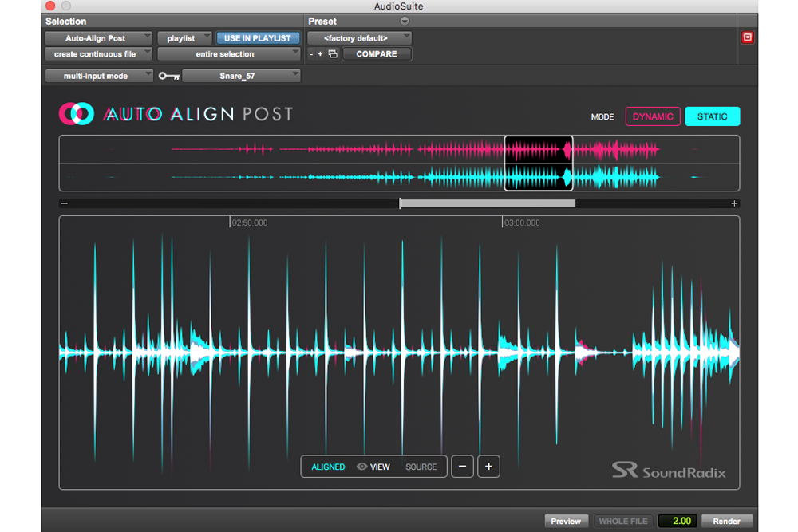Select the SOURCE view tab
Viewport: 798px width, 532px height.
click(x=421, y=467)
